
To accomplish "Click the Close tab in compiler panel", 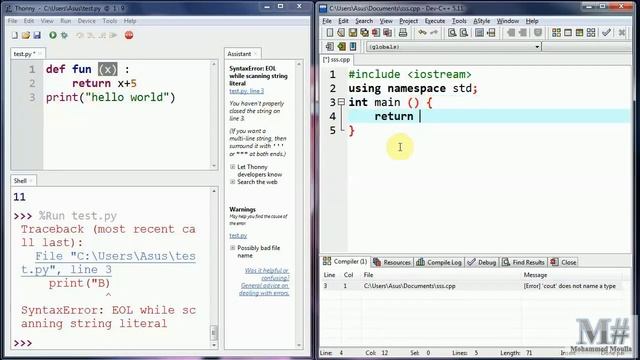I will coord(563,262).
